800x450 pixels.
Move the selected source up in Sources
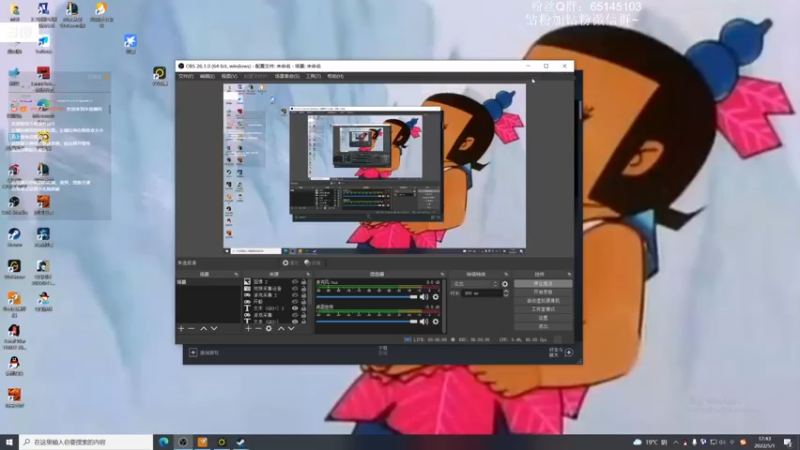pos(281,329)
